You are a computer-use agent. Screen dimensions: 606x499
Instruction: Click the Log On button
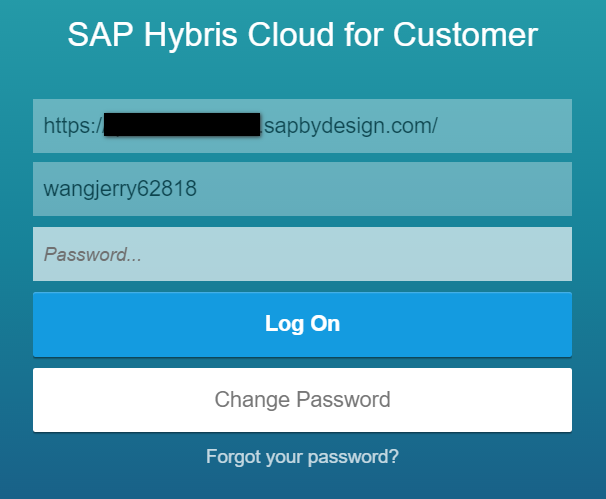point(302,324)
